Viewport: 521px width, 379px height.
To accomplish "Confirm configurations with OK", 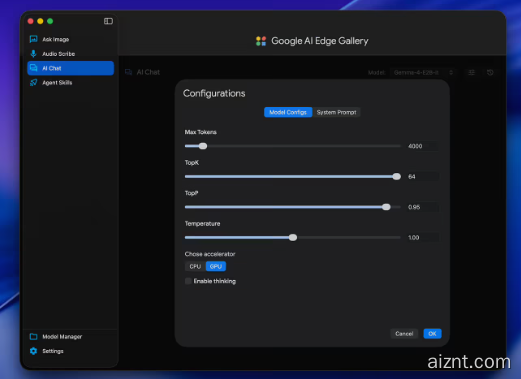I will pos(432,334).
